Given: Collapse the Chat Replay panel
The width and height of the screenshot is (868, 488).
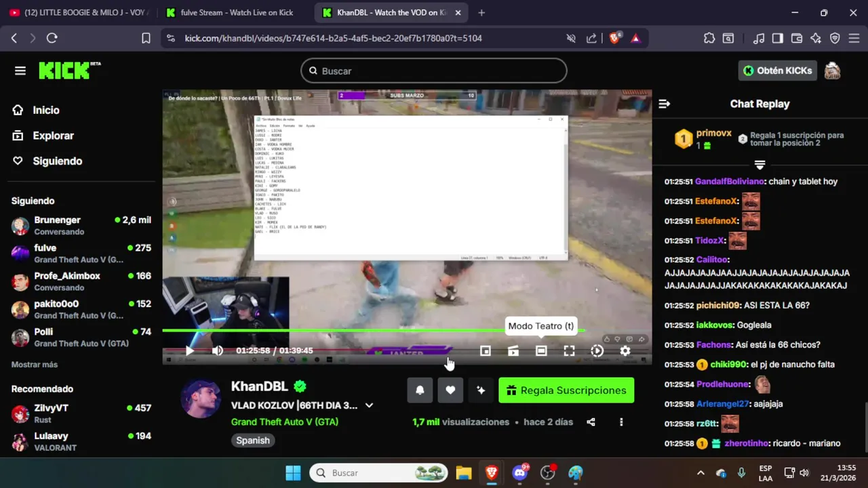Looking at the screenshot, I should [665, 104].
